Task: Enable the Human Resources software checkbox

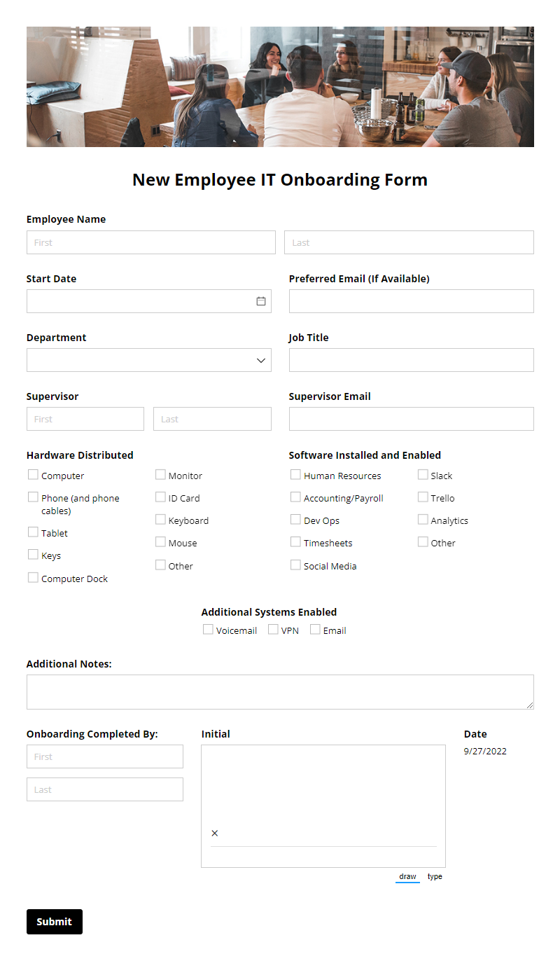Action: (295, 474)
